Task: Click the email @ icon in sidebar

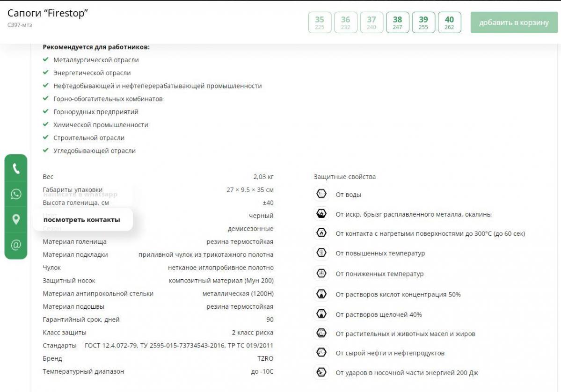Action: tap(16, 245)
